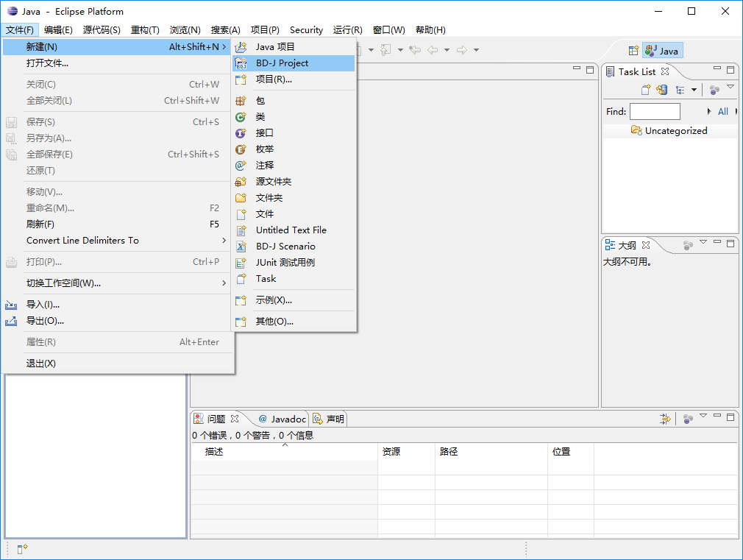The width and height of the screenshot is (743, 560).
Task: Open the Security menu
Action: click(306, 30)
